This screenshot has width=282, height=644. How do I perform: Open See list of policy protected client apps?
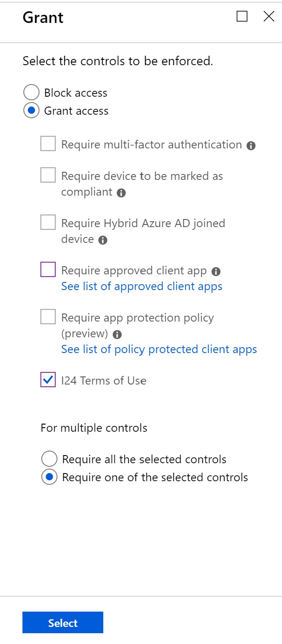tap(159, 349)
